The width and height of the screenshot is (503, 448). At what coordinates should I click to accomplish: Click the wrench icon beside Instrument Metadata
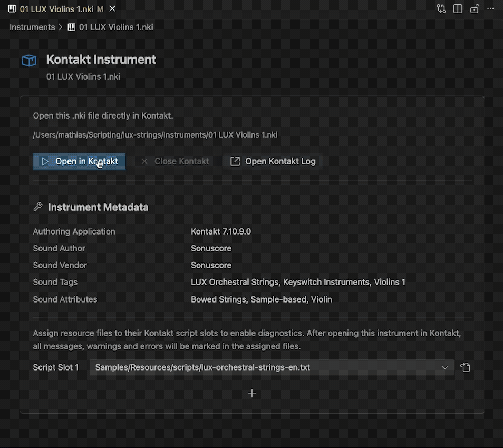(38, 207)
